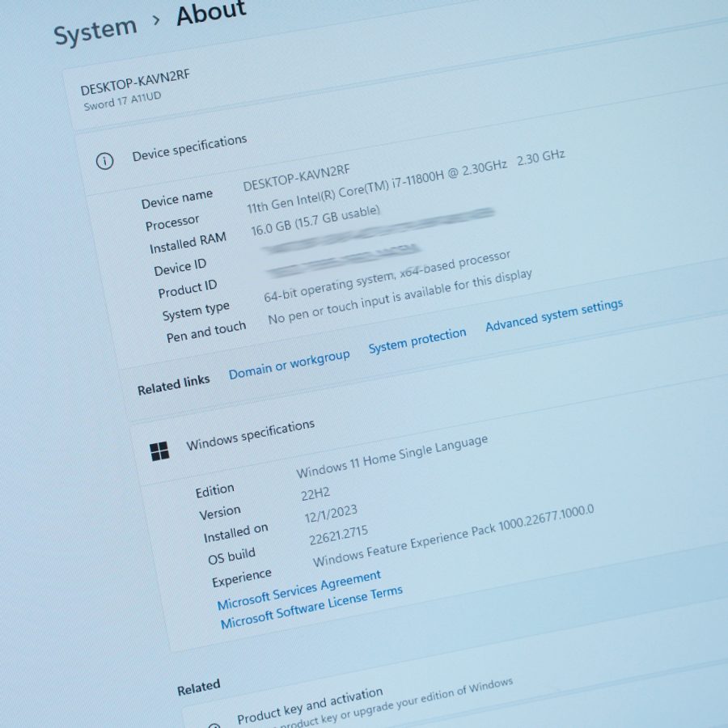This screenshot has width=728, height=728.
Task: Select the Pen and touch label
Action: (x=206, y=332)
